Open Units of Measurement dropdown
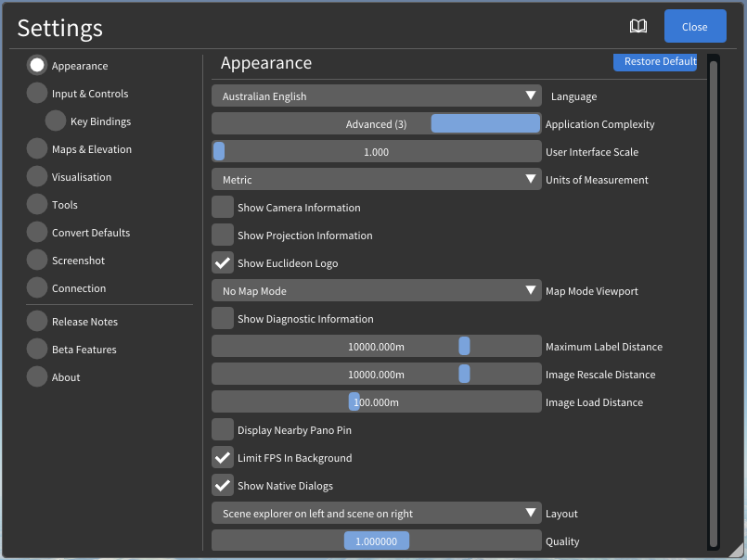 click(376, 180)
